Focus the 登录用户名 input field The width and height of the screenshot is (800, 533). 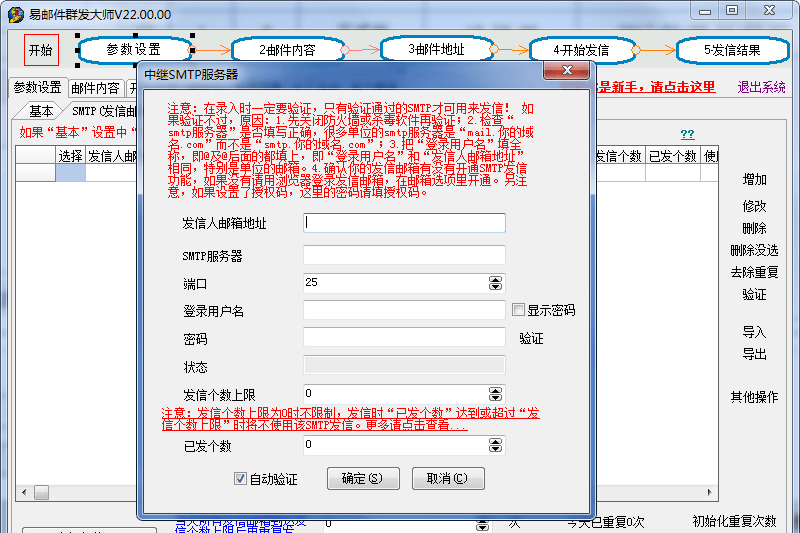pos(404,310)
